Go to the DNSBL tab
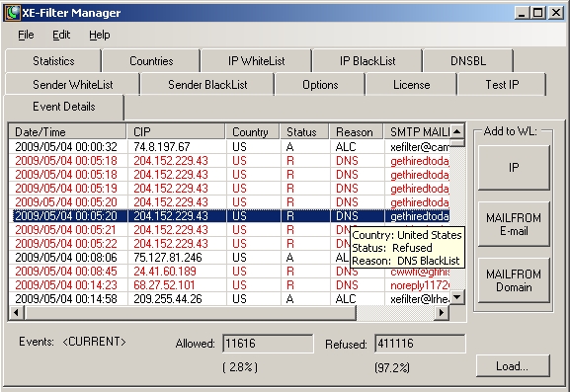Viewport: 570px width, 392px height. [x=468, y=61]
